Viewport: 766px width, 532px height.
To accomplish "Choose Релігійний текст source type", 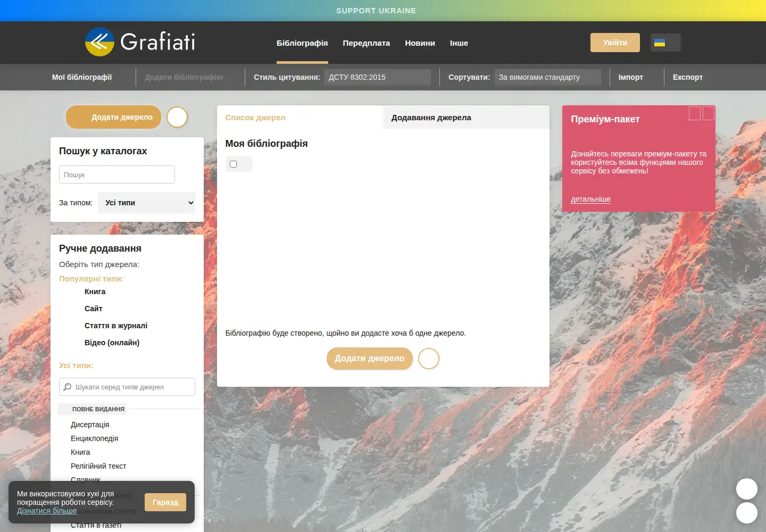I will coord(98,466).
